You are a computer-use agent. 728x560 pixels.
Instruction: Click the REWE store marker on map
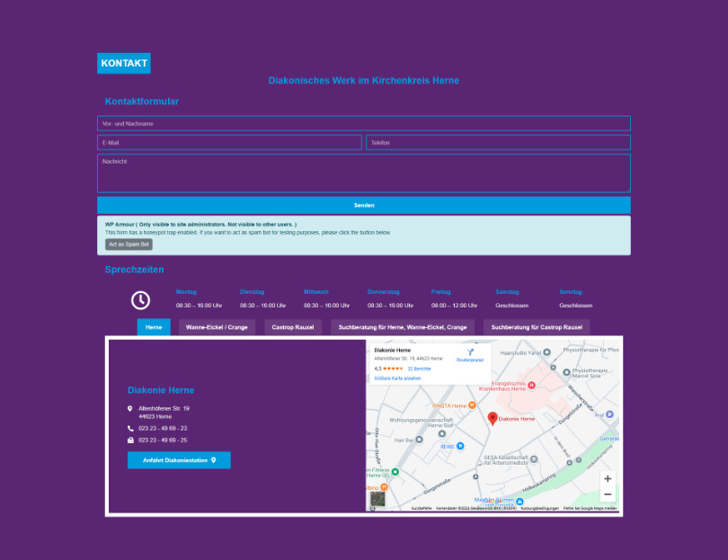click(x=460, y=446)
